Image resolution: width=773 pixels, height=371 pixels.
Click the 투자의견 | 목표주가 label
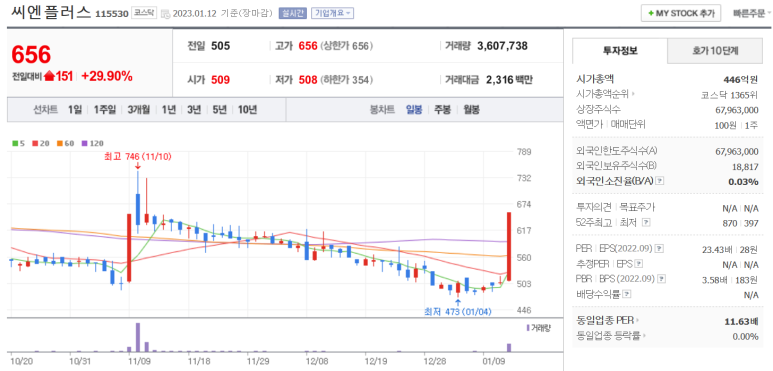tap(616, 207)
